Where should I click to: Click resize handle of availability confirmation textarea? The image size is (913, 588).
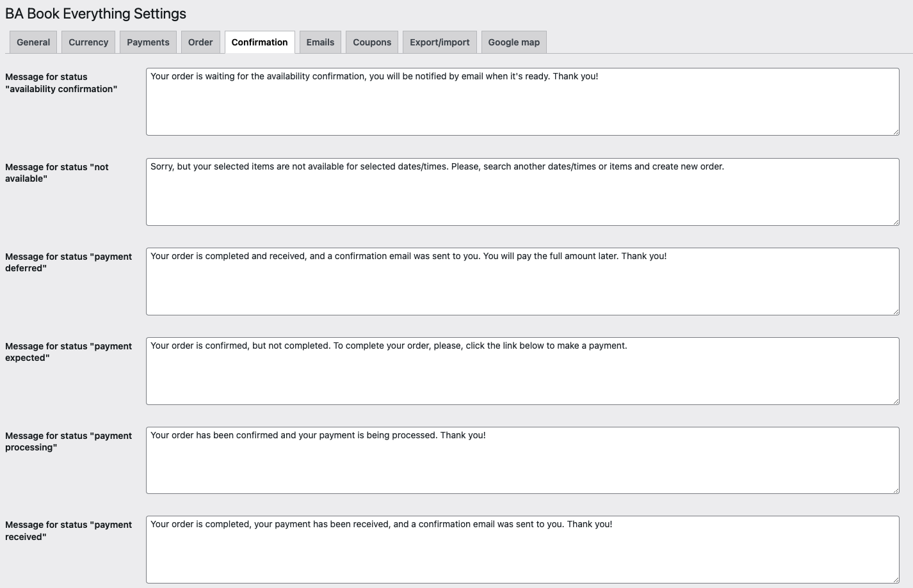coord(896,132)
